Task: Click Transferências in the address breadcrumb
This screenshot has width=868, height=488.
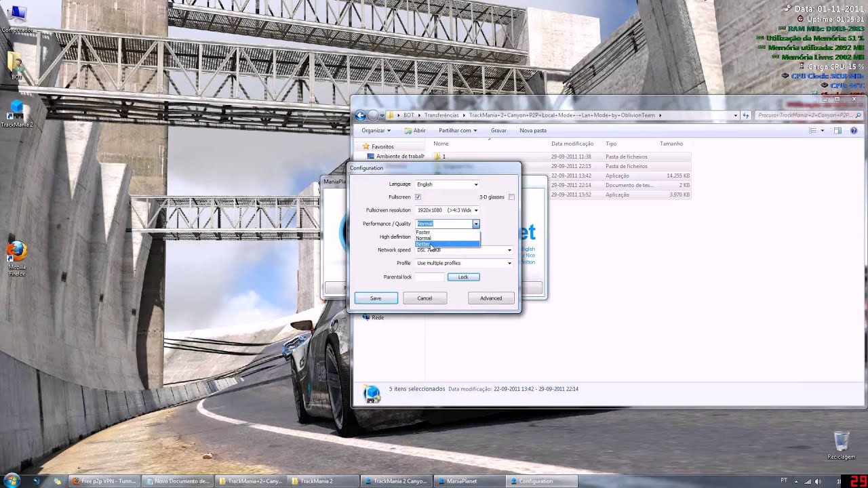Action: (441, 115)
